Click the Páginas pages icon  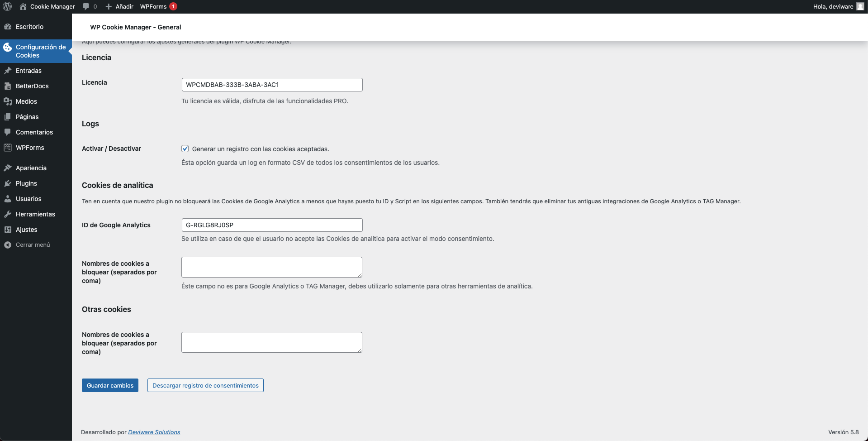point(8,117)
